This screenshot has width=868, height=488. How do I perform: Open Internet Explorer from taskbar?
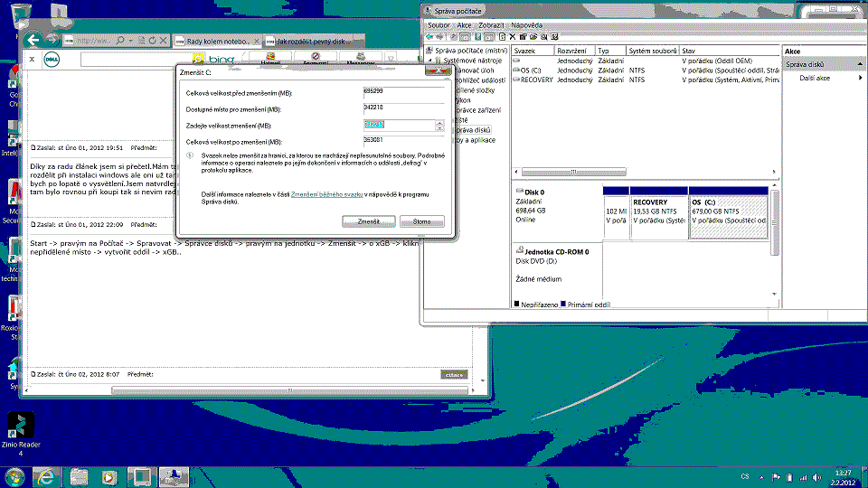46,477
